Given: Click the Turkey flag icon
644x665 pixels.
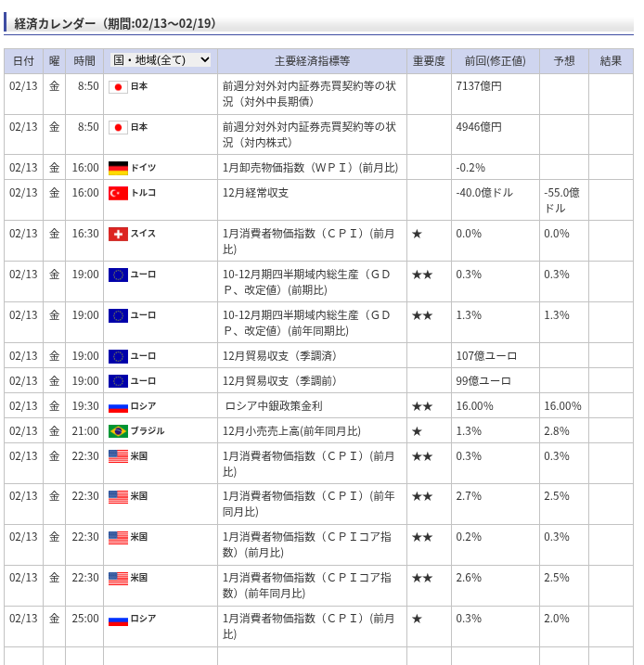Looking at the screenshot, I should pos(118,193).
